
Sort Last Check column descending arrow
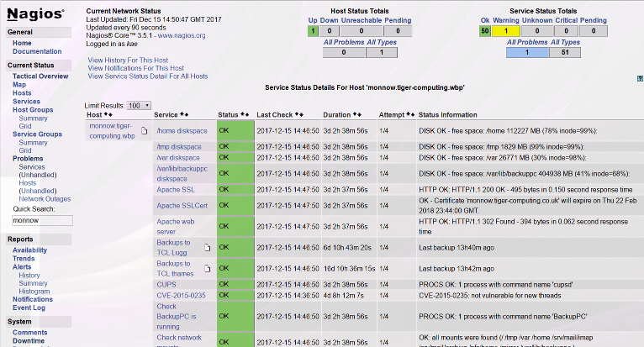[x=301, y=114]
